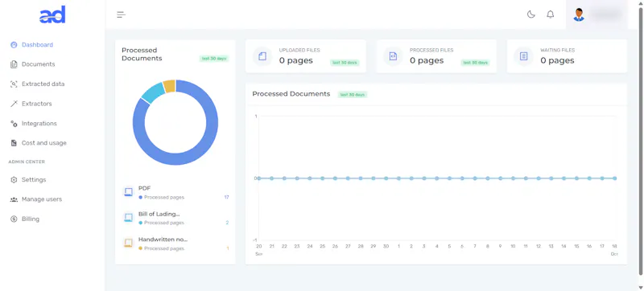644x291 pixels.
Task: Click the Settings gear icon
Action: click(x=14, y=179)
